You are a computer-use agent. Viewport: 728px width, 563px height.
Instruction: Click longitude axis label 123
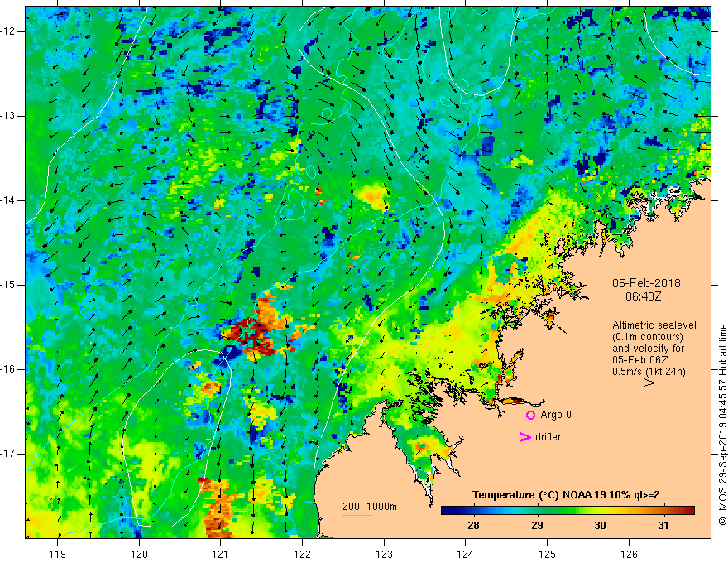tap(384, 554)
